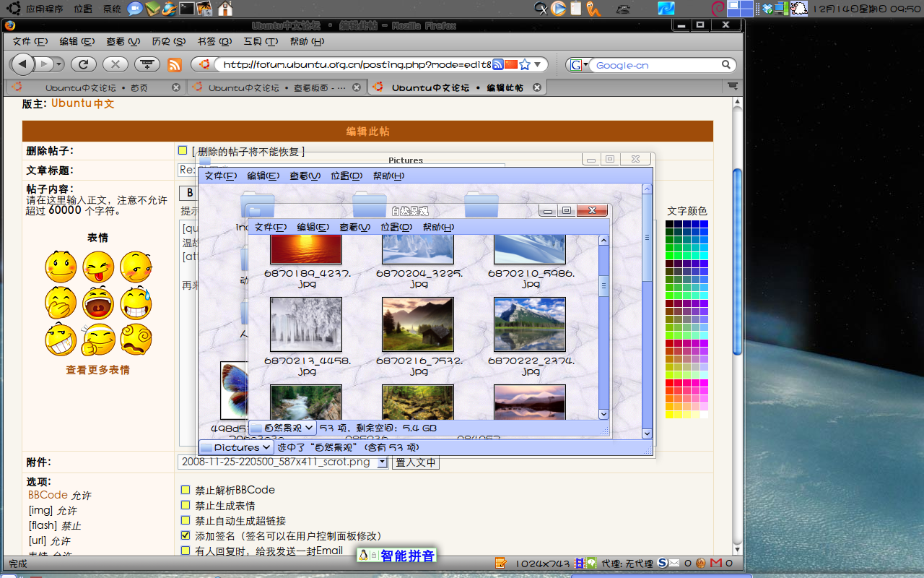Click the orange play icon in top panel

pyautogui.click(x=558, y=9)
